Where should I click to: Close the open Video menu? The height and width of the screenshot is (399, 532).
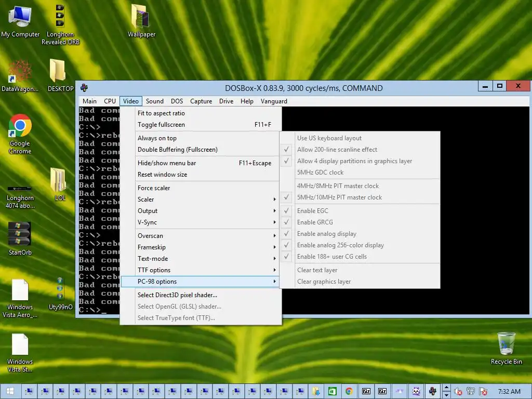(130, 101)
